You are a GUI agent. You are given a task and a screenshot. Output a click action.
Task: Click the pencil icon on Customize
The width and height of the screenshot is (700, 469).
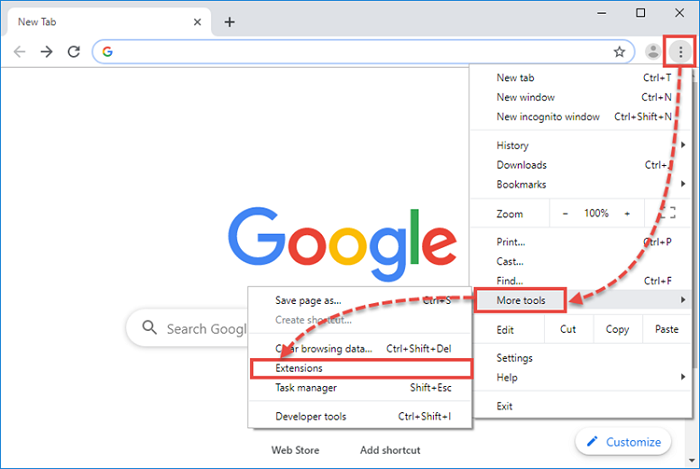592,442
